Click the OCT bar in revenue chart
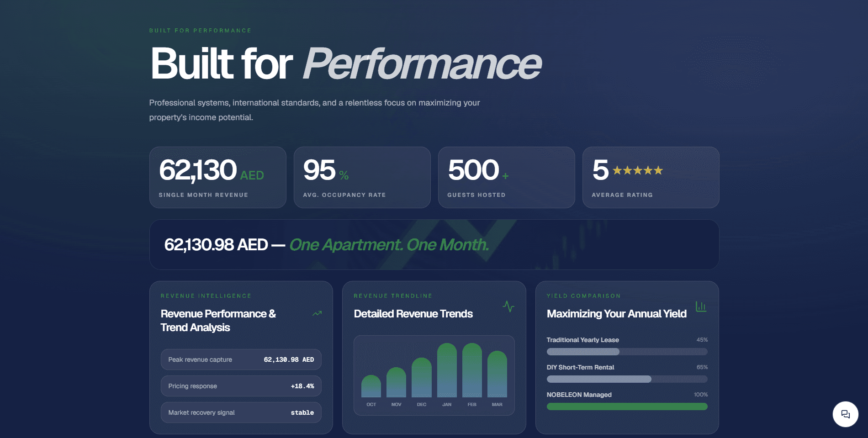 371,386
